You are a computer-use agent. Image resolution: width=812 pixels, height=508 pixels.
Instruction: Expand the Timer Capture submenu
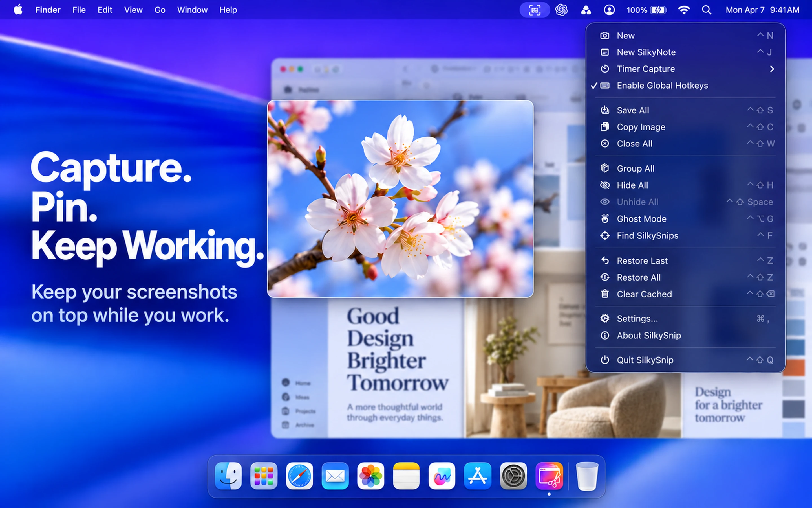pyautogui.click(x=685, y=69)
